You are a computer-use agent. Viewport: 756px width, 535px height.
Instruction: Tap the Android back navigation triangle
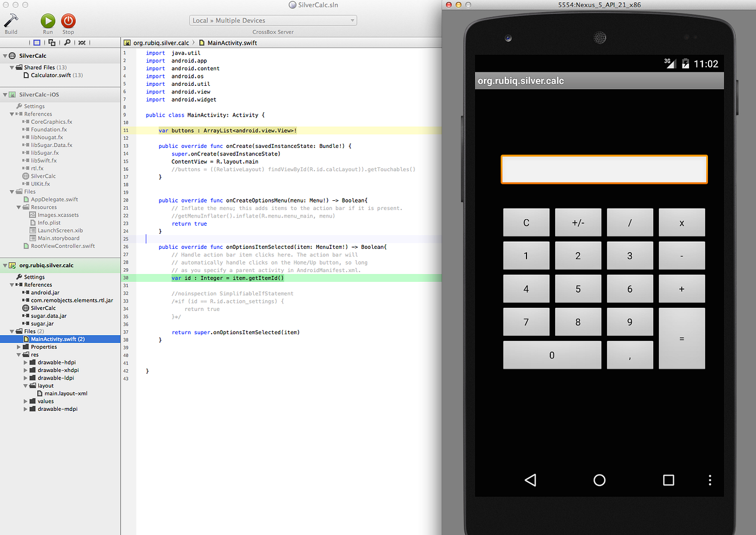530,480
